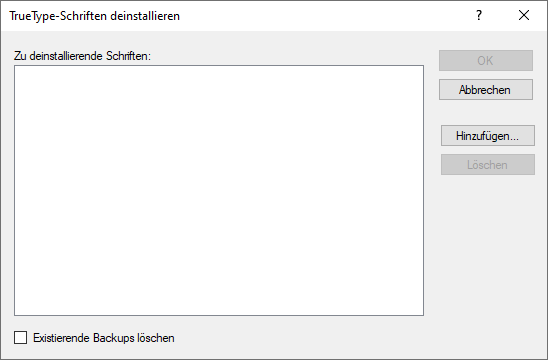548x360 pixels.
Task: Open the Hinzufügen... font dialog
Action: [x=488, y=136]
